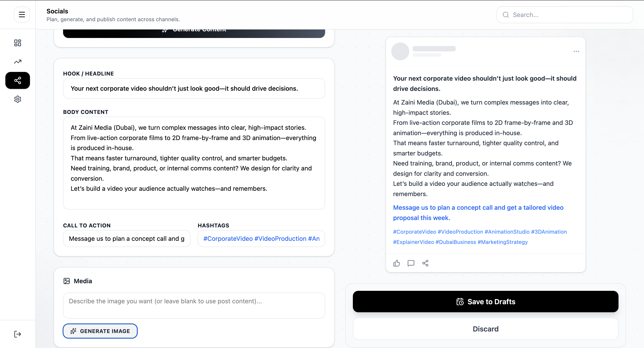Discard the generated post
The height and width of the screenshot is (348, 644).
[x=485, y=329]
